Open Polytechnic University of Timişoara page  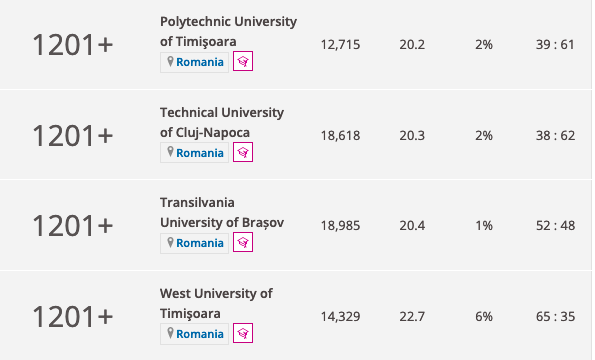point(228,31)
